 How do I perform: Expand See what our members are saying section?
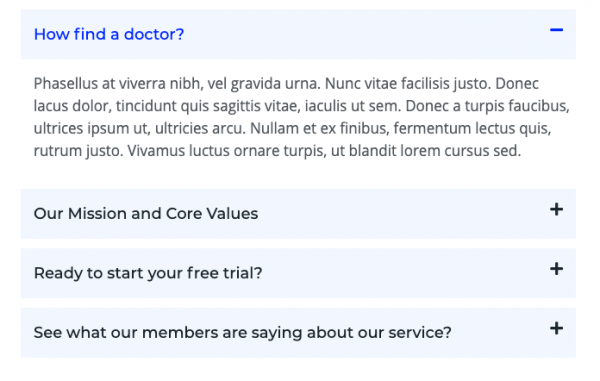(x=298, y=332)
